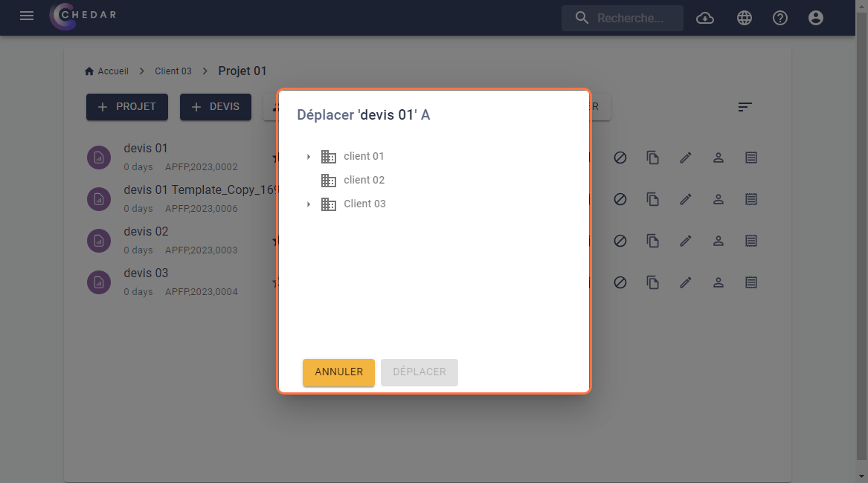This screenshot has width=868, height=483.
Task: Click the search field Recherche
Action: (x=623, y=19)
